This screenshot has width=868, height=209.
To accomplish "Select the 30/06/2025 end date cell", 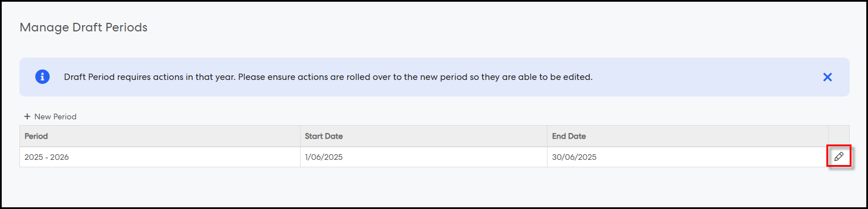I will pyautogui.click(x=688, y=157).
